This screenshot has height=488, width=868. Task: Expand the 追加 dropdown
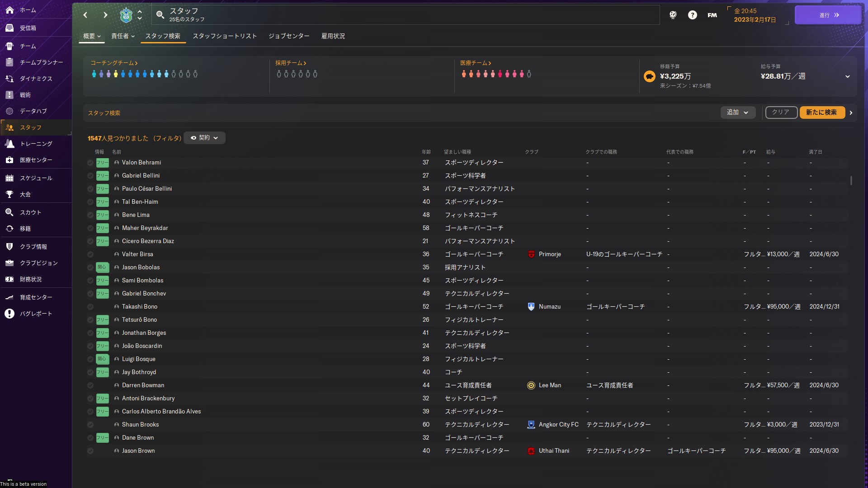(x=737, y=113)
